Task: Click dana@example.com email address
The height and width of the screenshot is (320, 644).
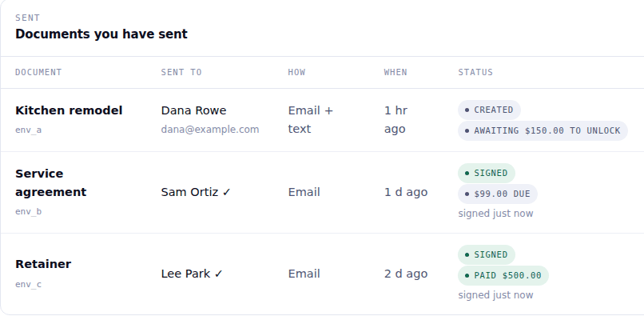Action: [210, 130]
